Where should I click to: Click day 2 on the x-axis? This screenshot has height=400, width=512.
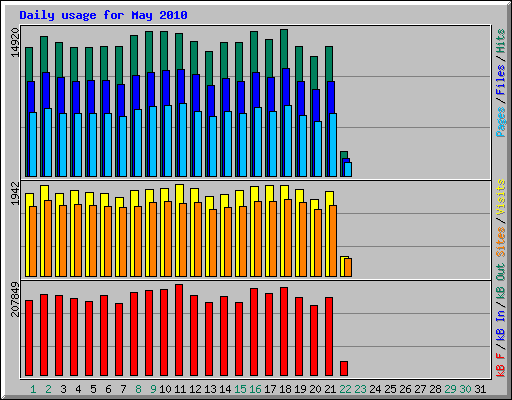[x=48, y=389]
